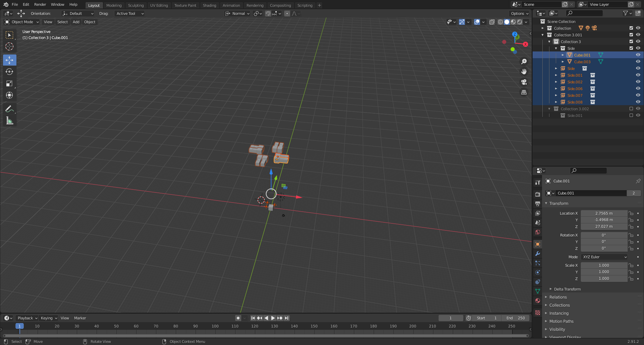Switch to the Sculpting workspace tab

pyautogui.click(x=136, y=6)
